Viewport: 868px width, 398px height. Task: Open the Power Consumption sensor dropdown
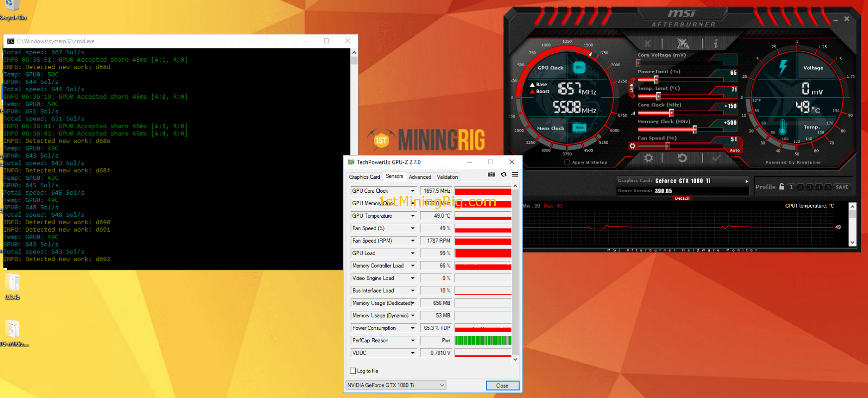pos(413,328)
